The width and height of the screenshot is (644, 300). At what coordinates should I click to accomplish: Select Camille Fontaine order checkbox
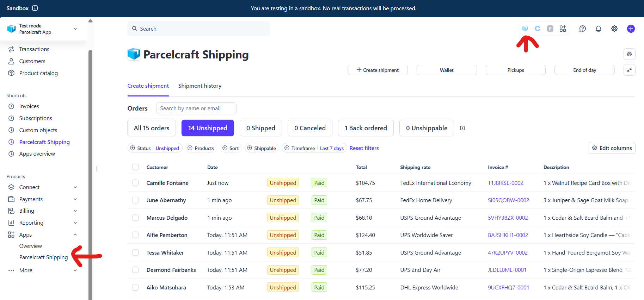pos(135,183)
